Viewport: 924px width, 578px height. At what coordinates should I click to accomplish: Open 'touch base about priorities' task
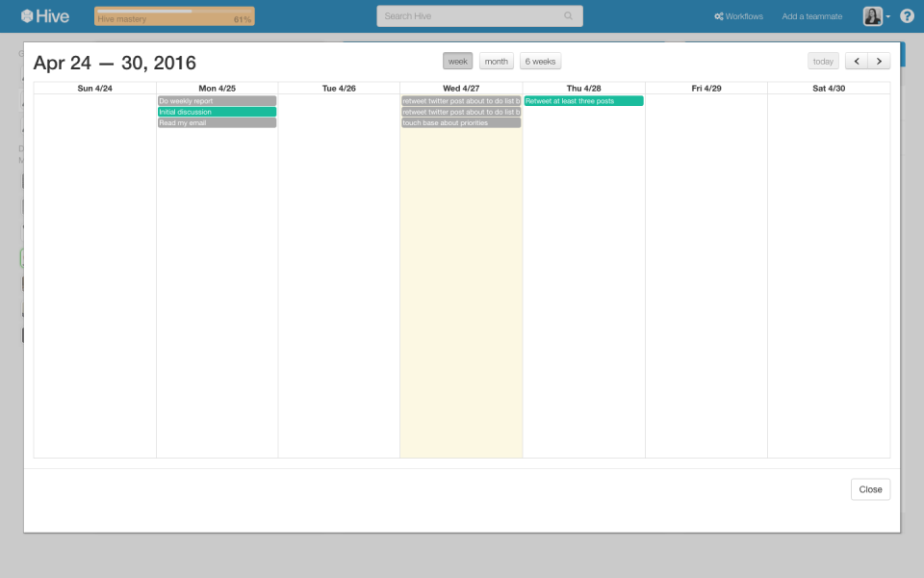tap(461, 122)
